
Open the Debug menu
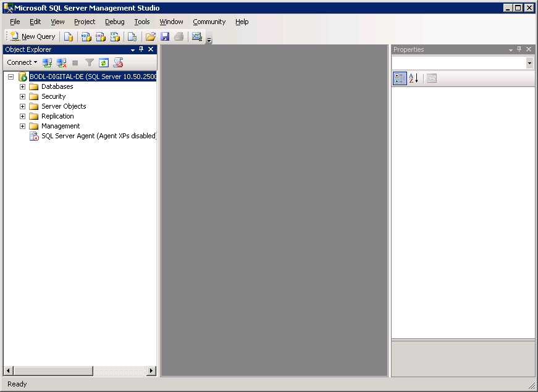pos(115,22)
